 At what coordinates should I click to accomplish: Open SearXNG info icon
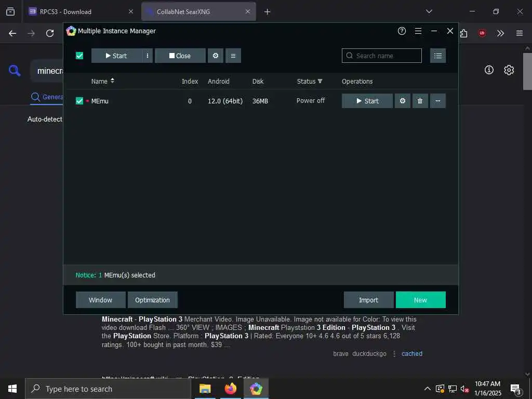[x=489, y=70]
